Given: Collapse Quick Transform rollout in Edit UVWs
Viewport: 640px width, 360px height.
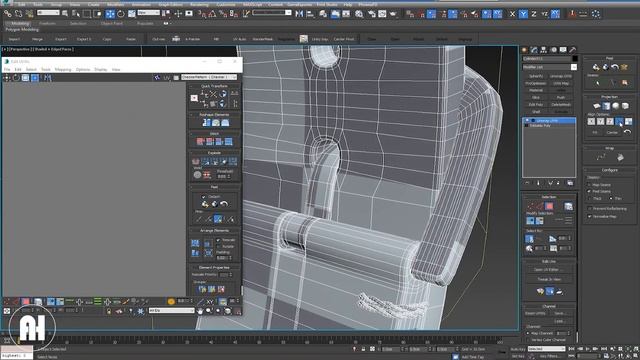Looking at the screenshot, I should point(214,86).
